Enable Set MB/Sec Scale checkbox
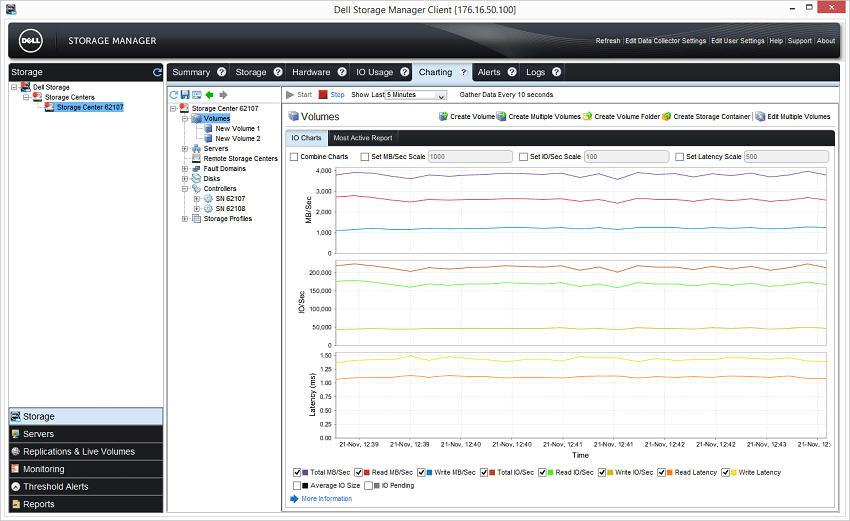This screenshot has width=850, height=521. pos(365,157)
